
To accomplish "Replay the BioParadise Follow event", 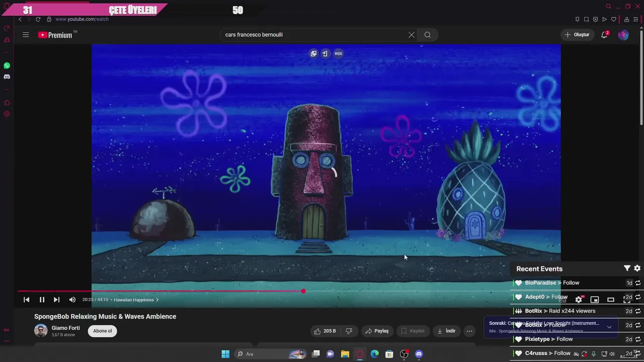I will coord(638,283).
